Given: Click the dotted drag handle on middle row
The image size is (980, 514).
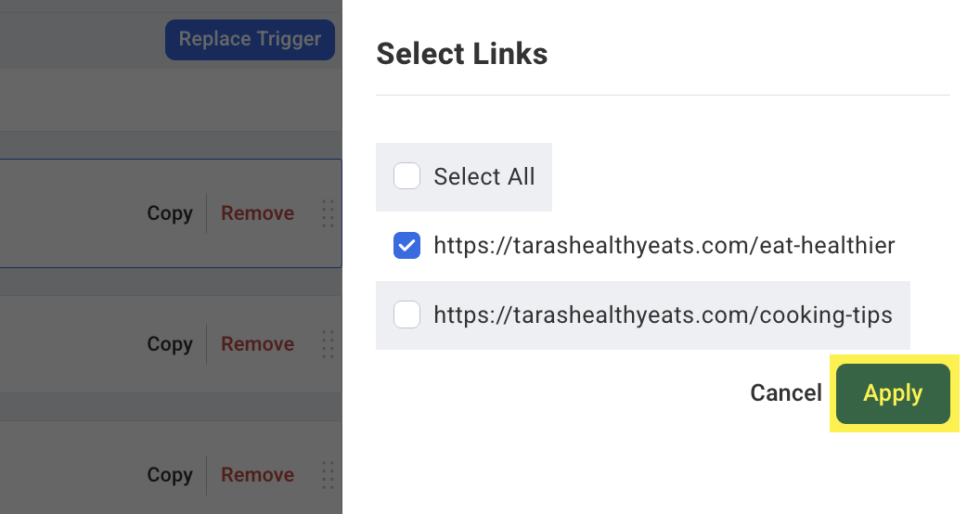Looking at the screenshot, I should 329,344.
